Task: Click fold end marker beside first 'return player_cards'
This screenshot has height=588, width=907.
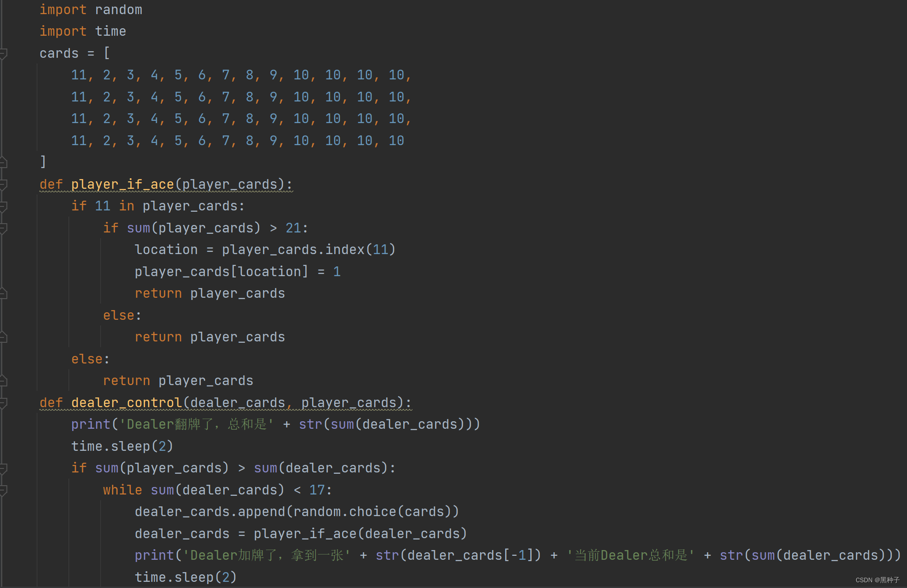Action: tap(4, 293)
